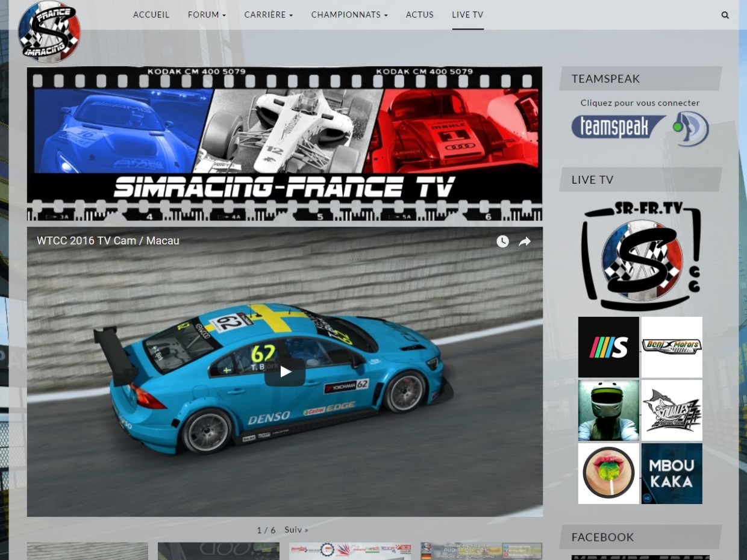
Task: Select the third playlist video thumbnail
Action: [x=350, y=551]
